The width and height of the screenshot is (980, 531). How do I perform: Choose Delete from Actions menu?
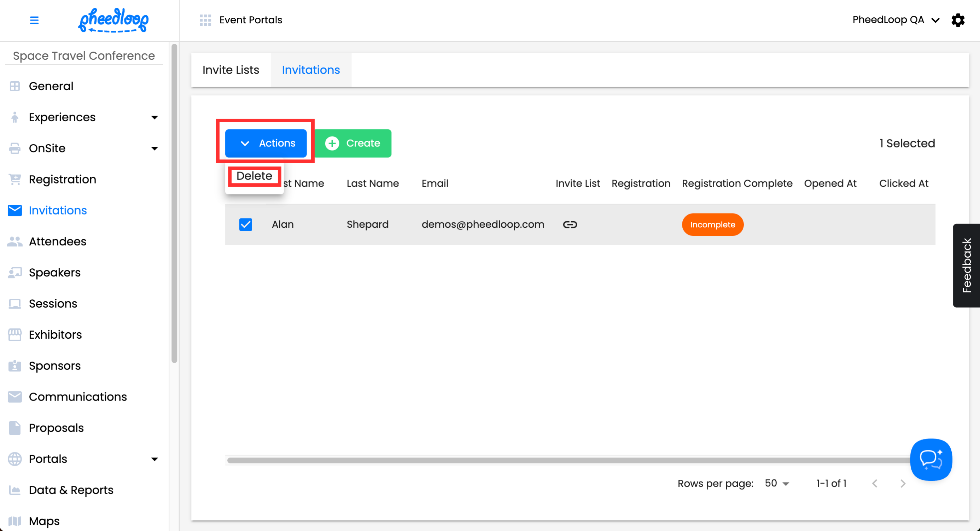[x=254, y=176]
